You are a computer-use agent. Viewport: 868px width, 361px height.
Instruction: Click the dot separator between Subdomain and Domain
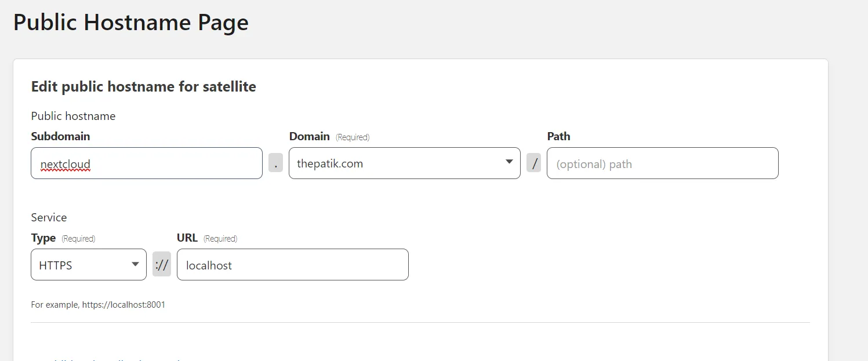click(x=275, y=163)
